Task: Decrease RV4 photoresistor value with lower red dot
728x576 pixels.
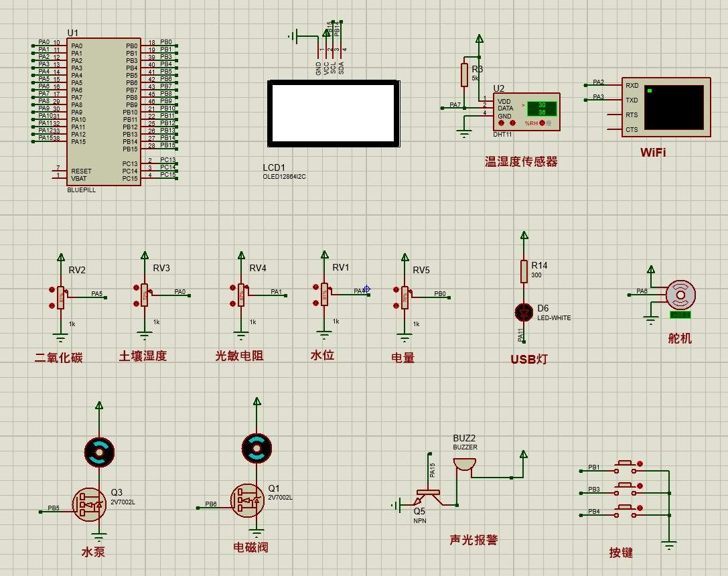Action: [232, 303]
